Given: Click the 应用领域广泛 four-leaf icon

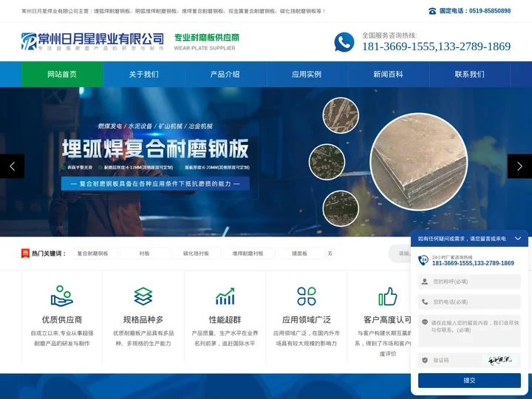Looking at the screenshot, I should point(307,296).
